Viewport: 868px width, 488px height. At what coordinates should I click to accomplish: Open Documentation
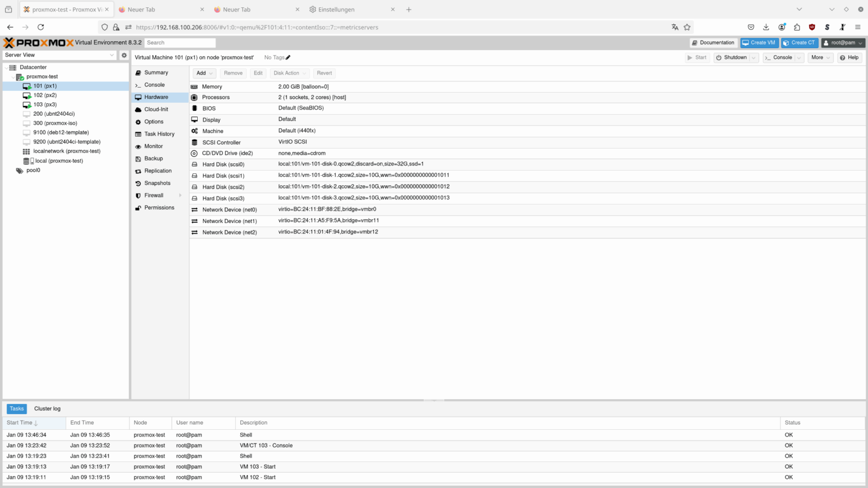pyautogui.click(x=713, y=43)
